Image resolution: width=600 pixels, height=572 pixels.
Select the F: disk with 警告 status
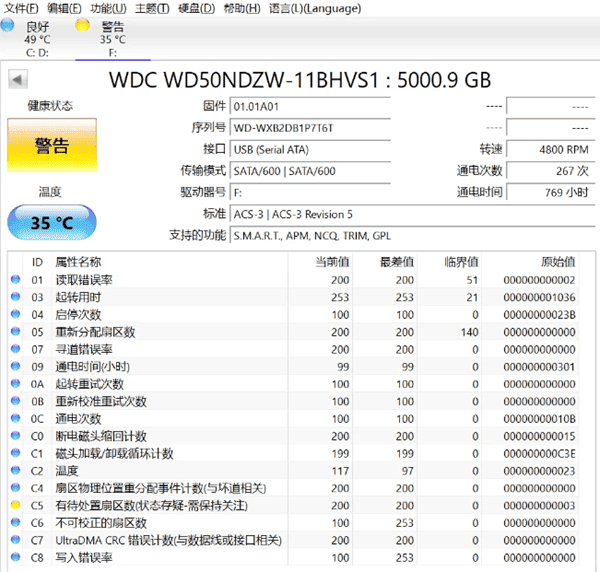(x=113, y=39)
